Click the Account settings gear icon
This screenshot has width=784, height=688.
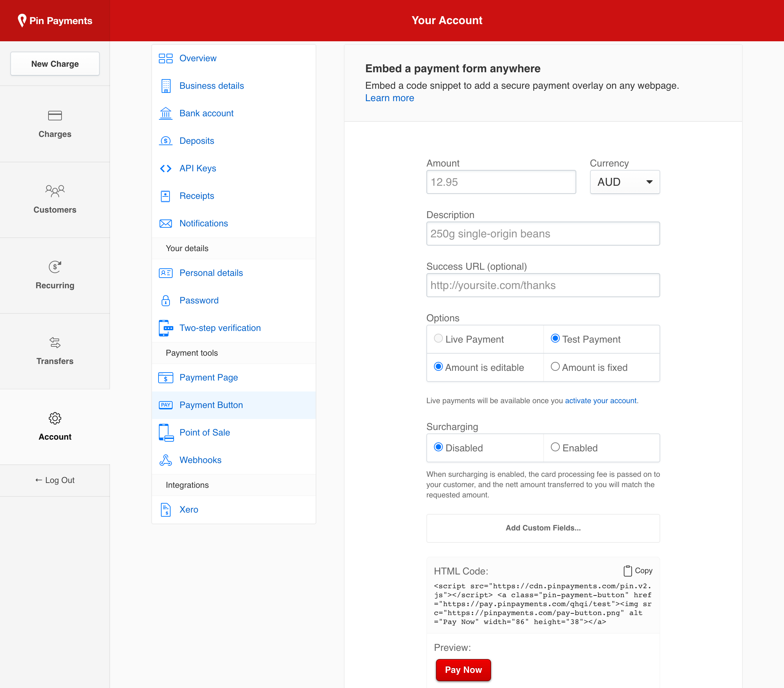click(55, 418)
